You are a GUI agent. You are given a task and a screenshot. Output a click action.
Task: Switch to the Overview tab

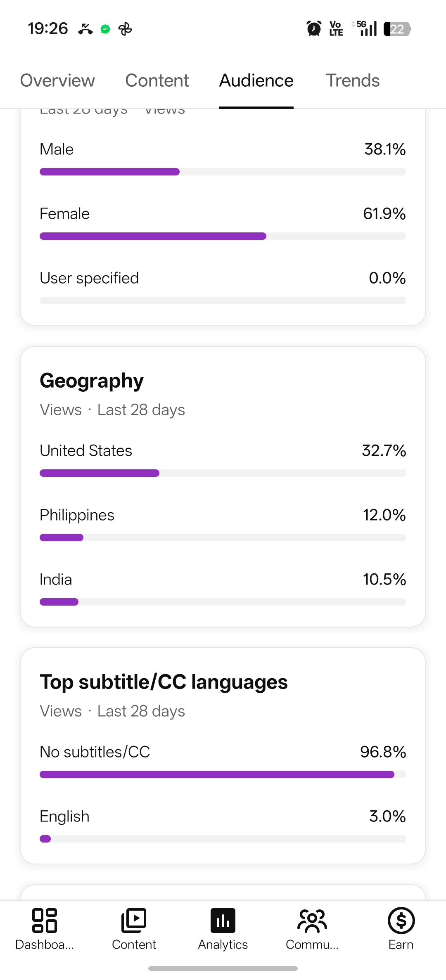tap(57, 80)
